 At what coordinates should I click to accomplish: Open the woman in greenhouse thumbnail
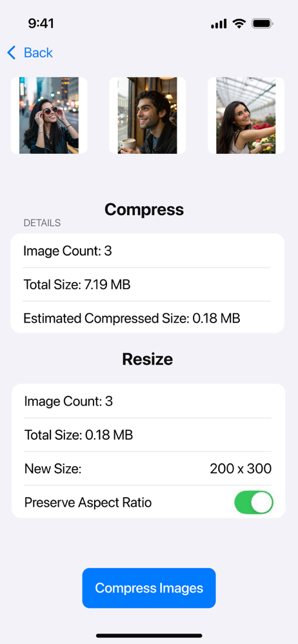pyautogui.click(x=246, y=115)
